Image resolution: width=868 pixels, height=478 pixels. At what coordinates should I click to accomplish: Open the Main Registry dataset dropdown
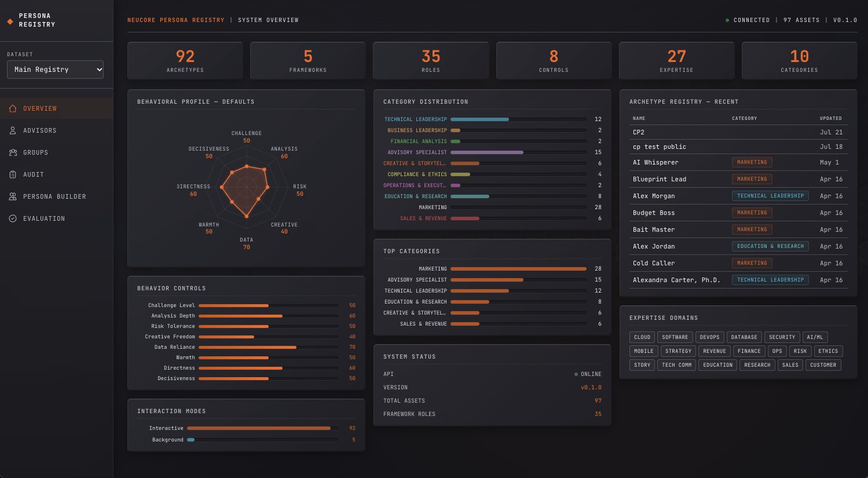pyautogui.click(x=55, y=70)
